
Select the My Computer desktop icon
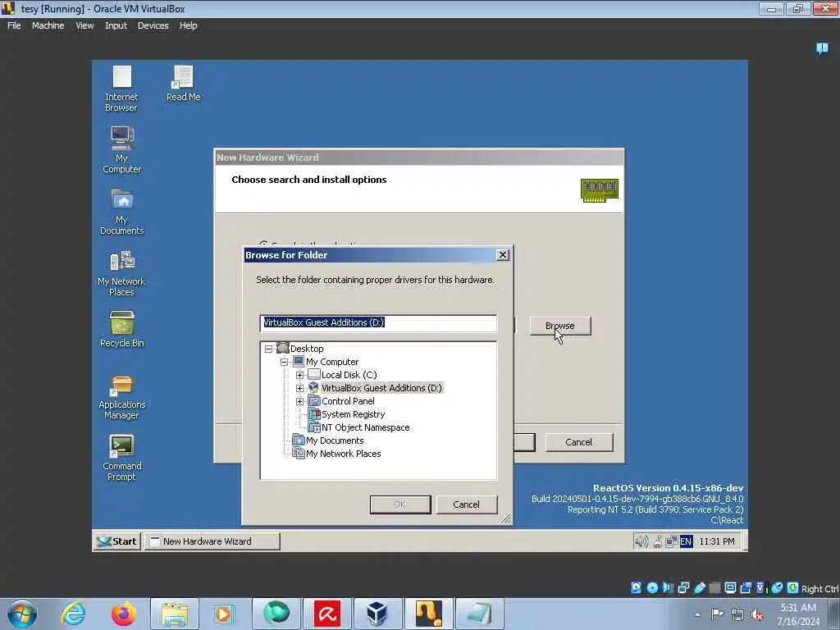click(x=121, y=150)
